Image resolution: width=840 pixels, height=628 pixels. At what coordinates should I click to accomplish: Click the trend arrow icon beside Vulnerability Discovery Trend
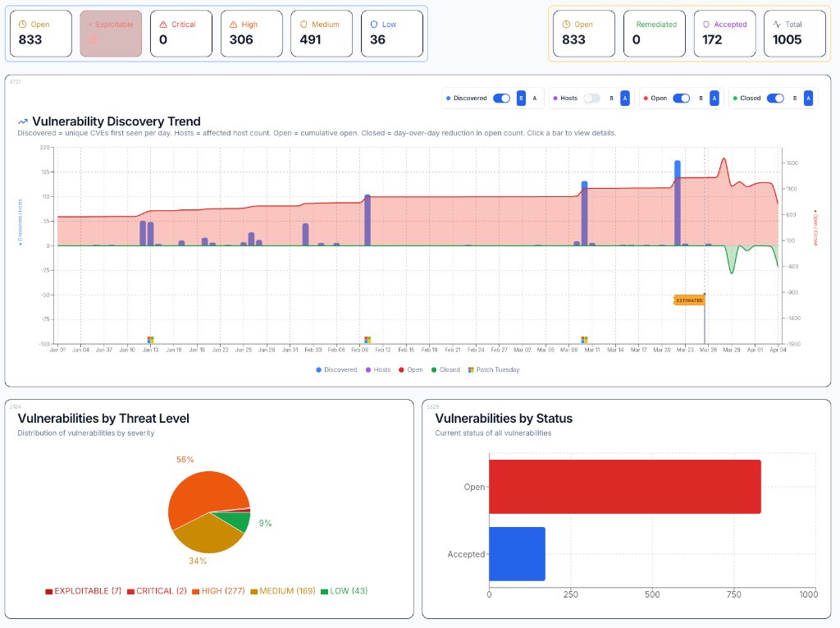(22, 121)
